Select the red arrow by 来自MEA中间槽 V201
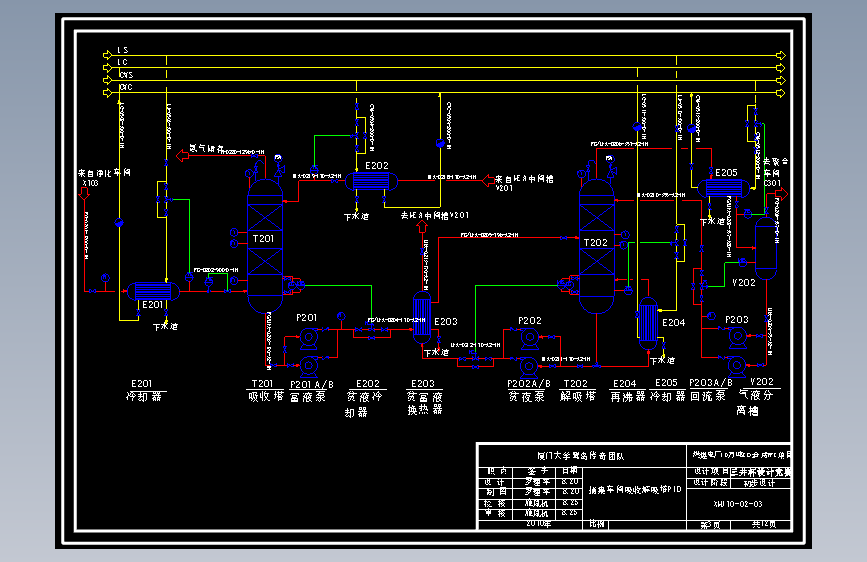This screenshot has width=867, height=562. tap(488, 180)
